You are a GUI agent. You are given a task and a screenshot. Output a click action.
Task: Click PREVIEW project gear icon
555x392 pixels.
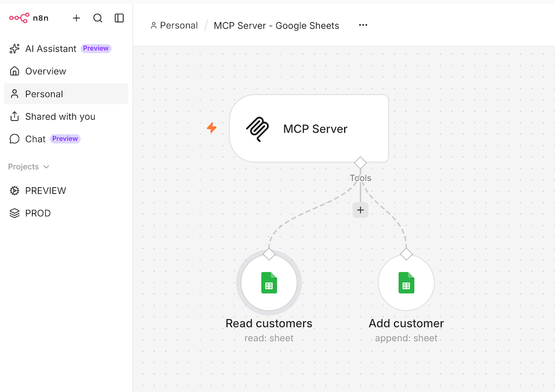[15, 191]
